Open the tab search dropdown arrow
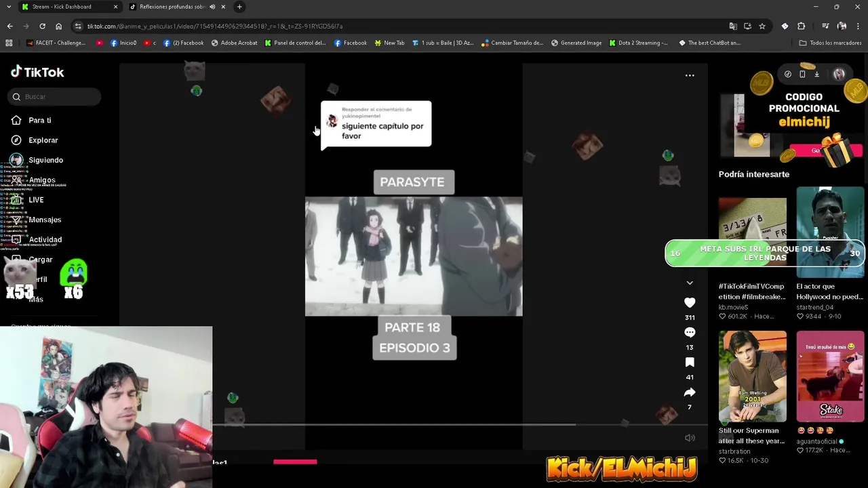Viewport: 868px width, 488px height. (9, 7)
